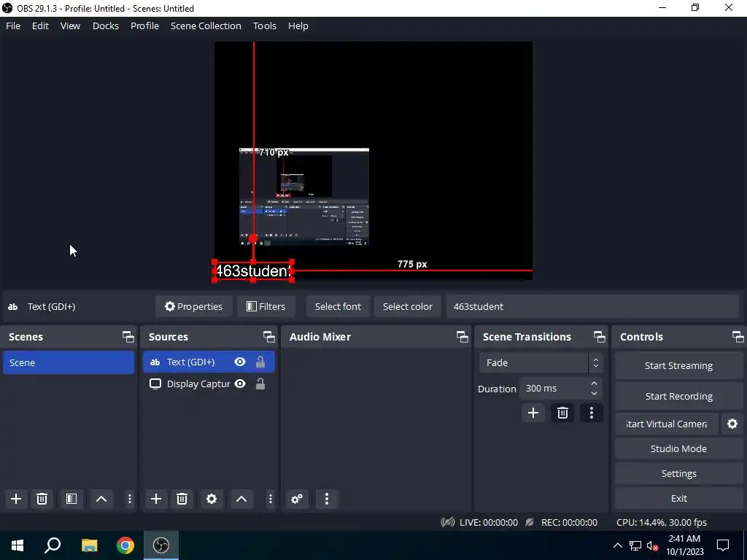Open the Help menu

pos(298,26)
